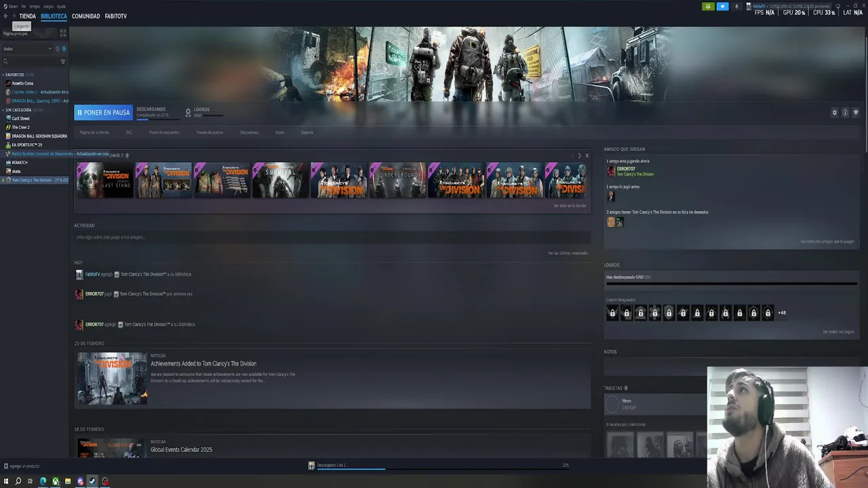This screenshot has width=868, height=488.
Task: Open the COMUNIDAD tab
Action: coord(85,16)
